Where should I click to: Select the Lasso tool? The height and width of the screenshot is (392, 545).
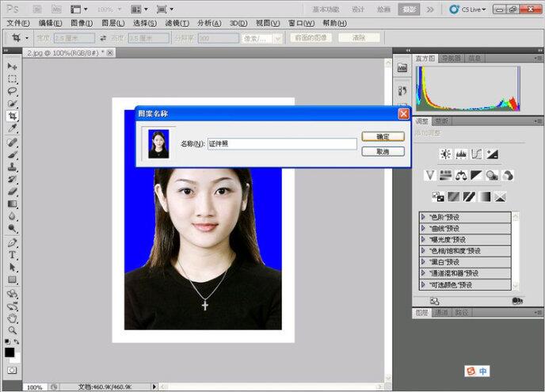tap(13, 91)
